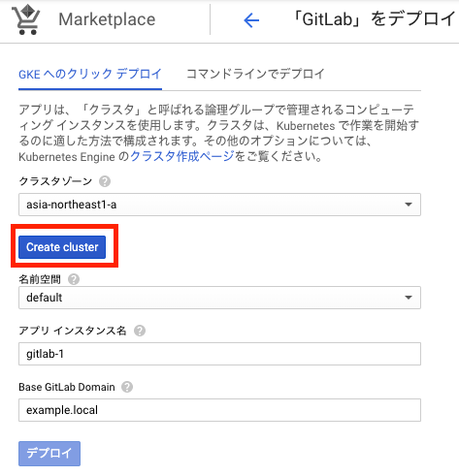The width and height of the screenshot is (459, 476).
Task: Open help icon next to 名前空間
Action: [x=74, y=279]
